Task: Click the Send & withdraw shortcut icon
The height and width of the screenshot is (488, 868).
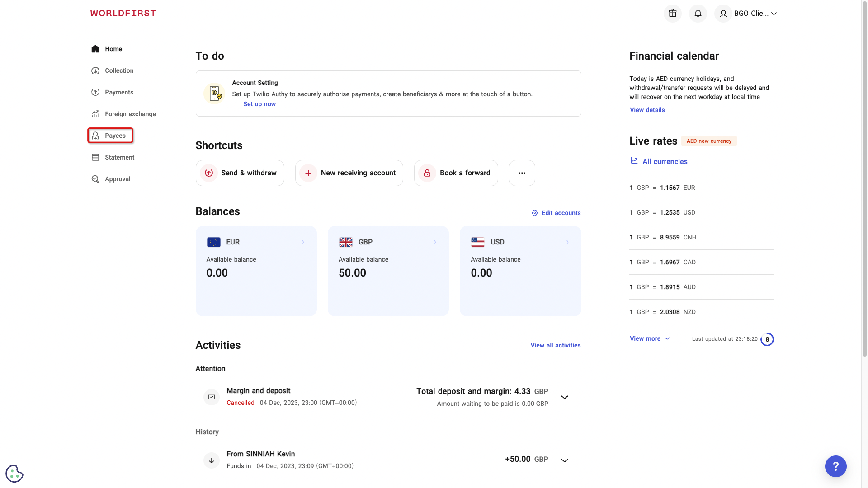Action: point(208,173)
